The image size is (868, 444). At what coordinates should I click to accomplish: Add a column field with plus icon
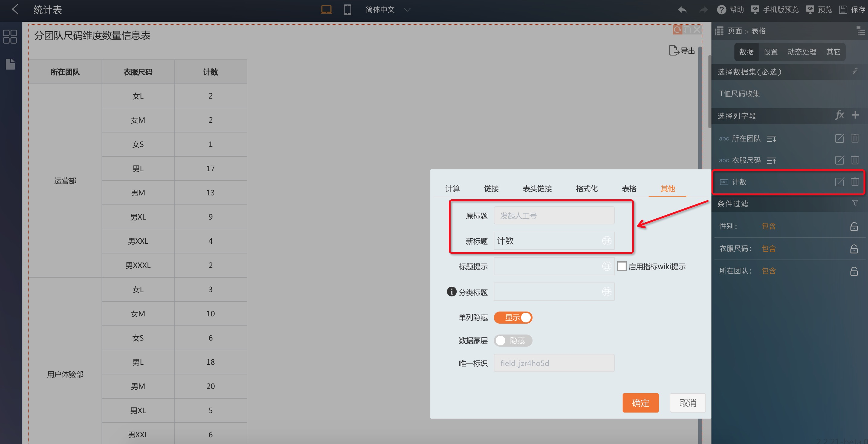[855, 115]
